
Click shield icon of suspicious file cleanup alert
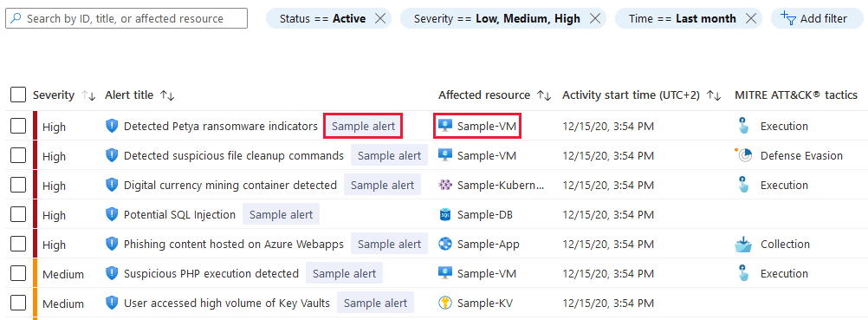[112, 155]
